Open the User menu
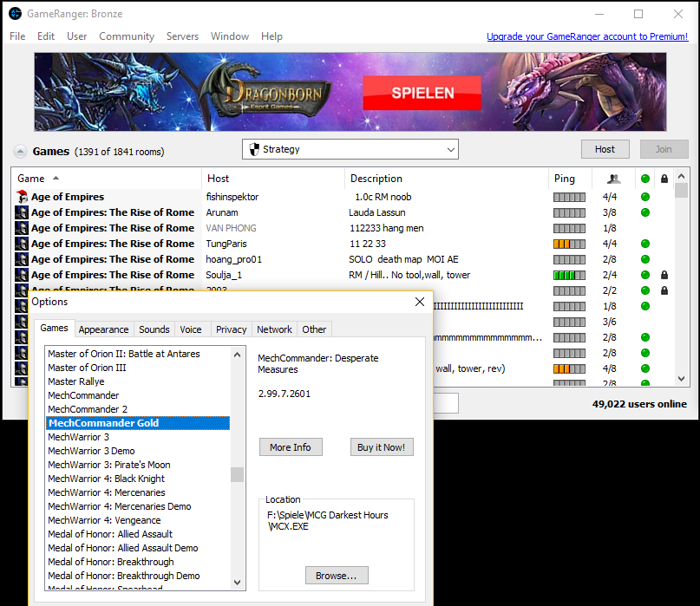This screenshot has height=606, width=700. [x=77, y=36]
